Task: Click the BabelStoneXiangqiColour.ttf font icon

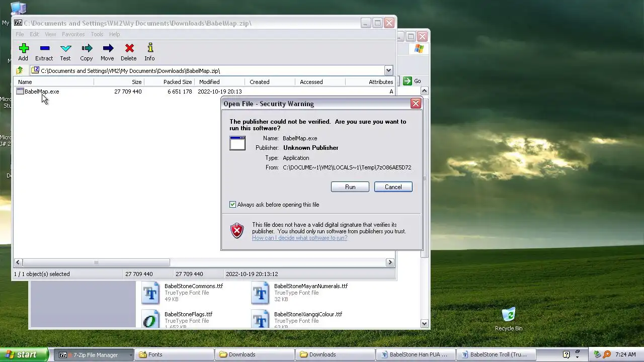Action: (x=260, y=320)
